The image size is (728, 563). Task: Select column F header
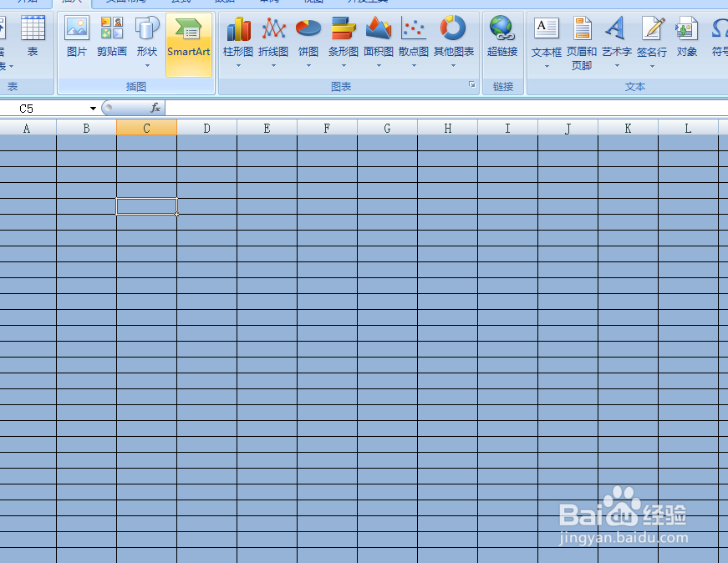tap(328, 128)
